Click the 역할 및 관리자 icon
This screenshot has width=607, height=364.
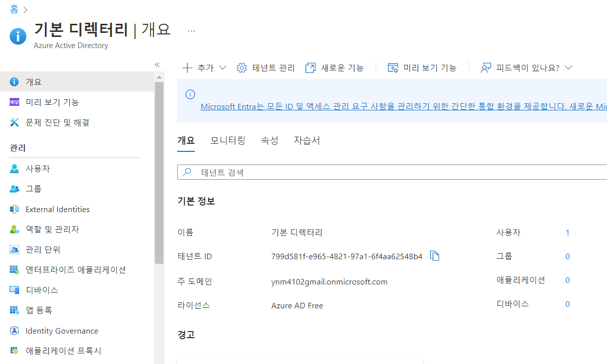click(x=14, y=229)
